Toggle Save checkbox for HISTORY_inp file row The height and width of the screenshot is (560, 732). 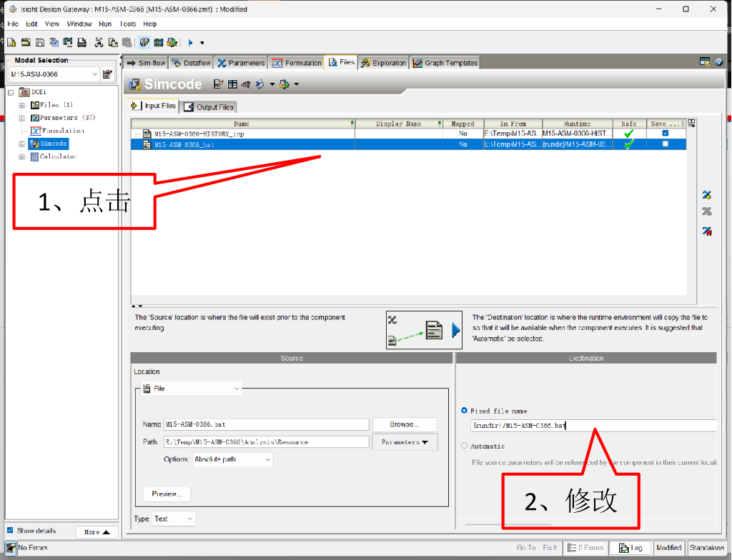(x=666, y=134)
